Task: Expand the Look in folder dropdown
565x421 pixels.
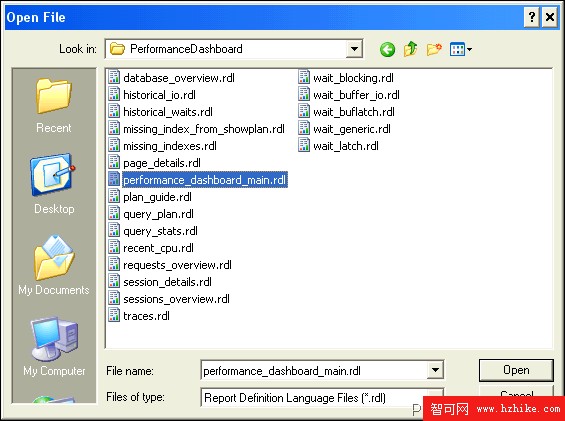Action: (354, 49)
